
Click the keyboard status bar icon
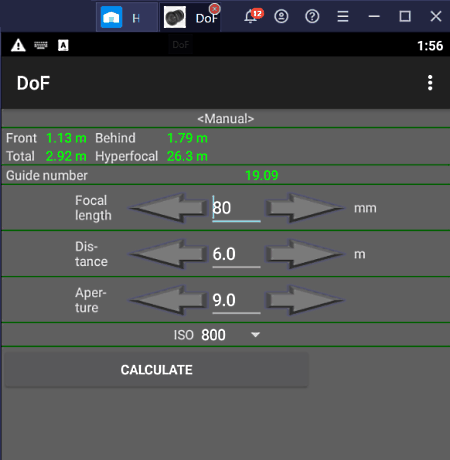click(x=41, y=45)
